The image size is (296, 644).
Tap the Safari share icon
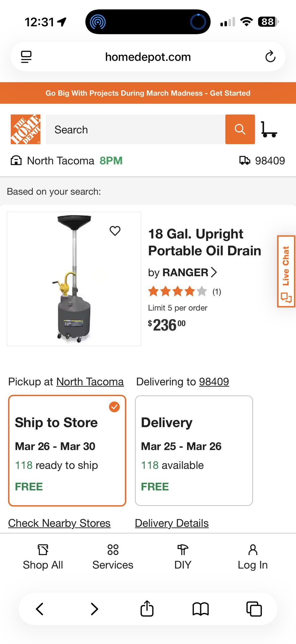(147, 608)
